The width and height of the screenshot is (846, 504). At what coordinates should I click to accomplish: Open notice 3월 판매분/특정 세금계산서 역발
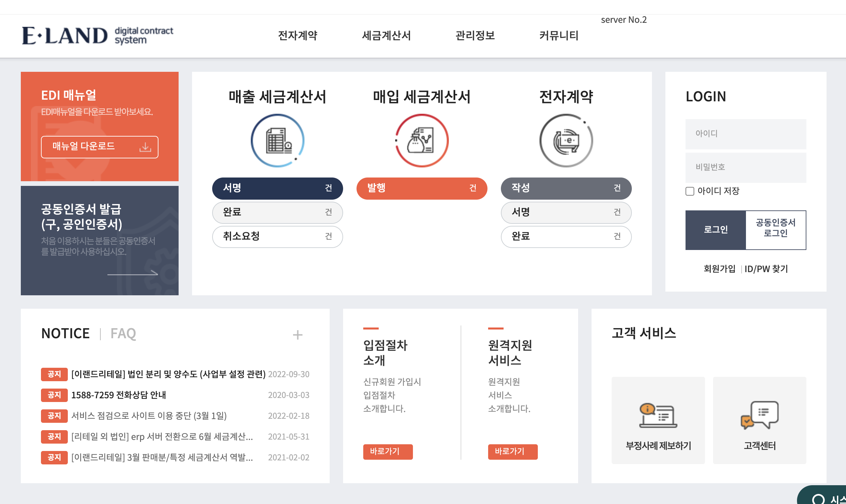(162, 457)
